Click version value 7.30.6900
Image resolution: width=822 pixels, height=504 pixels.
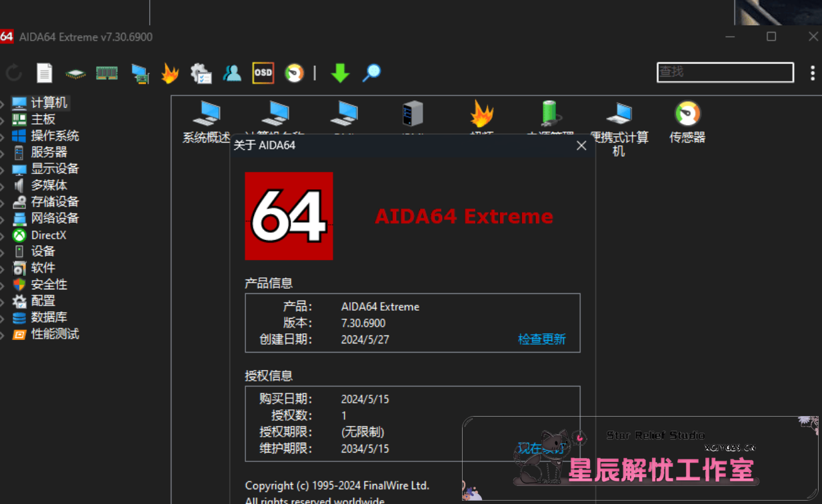click(x=363, y=323)
